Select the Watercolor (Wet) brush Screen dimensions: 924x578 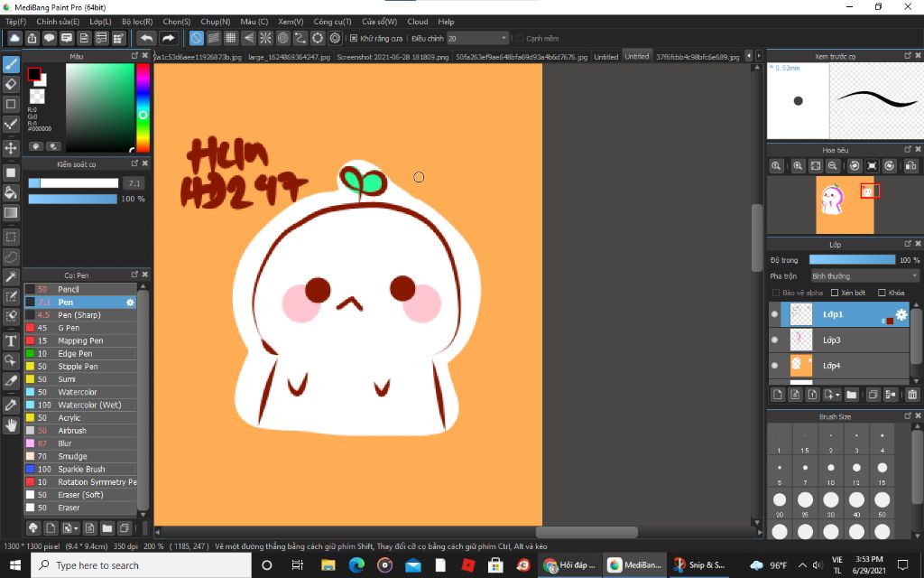coord(80,406)
